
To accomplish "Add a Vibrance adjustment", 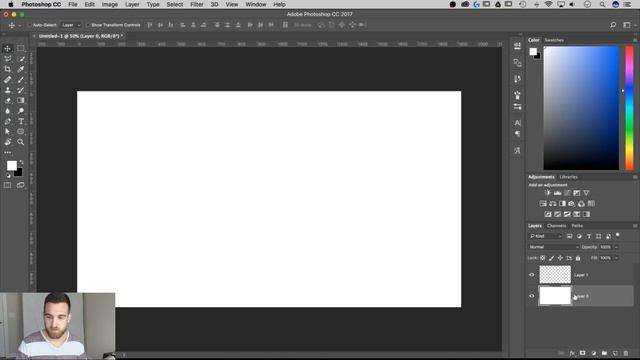I will tap(586, 193).
